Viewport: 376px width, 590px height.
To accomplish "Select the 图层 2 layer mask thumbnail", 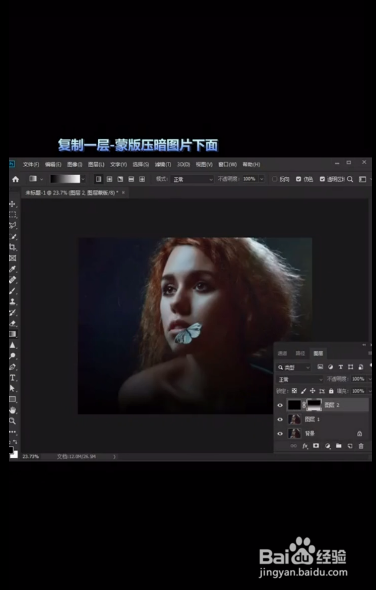I will coord(315,405).
